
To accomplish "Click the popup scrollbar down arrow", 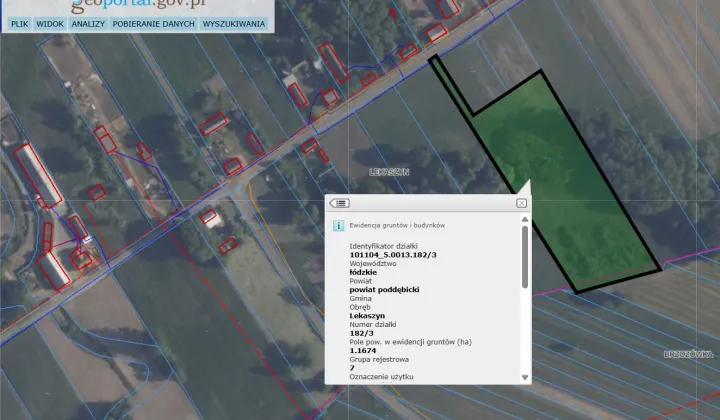I will coord(525,377).
